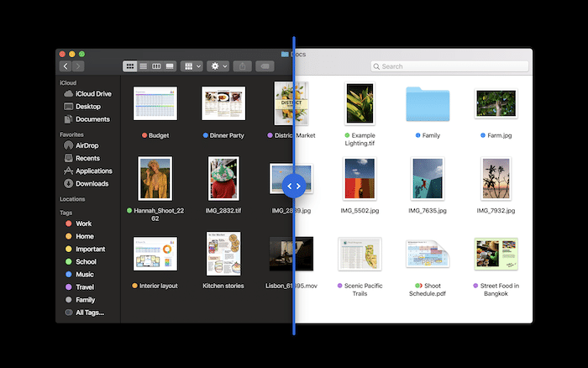This screenshot has width=588, height=368.
Task: Open Applications from the sidebar
Action: [93, 171]
